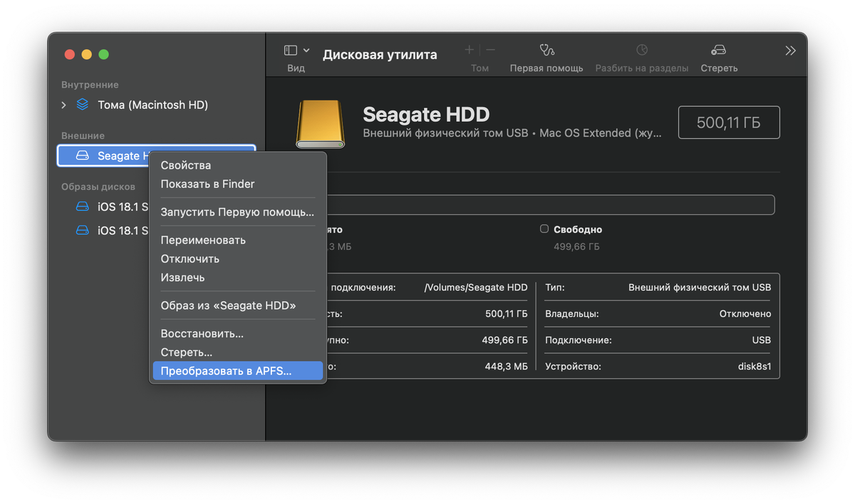Click "Запустить Первую помощь..." menu entry
This screenshot has height=504, width=855.
[237, 212]
